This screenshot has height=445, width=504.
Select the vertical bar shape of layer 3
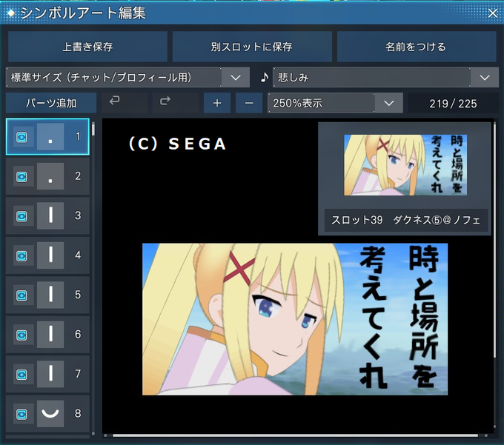click(x=50, y=215)
